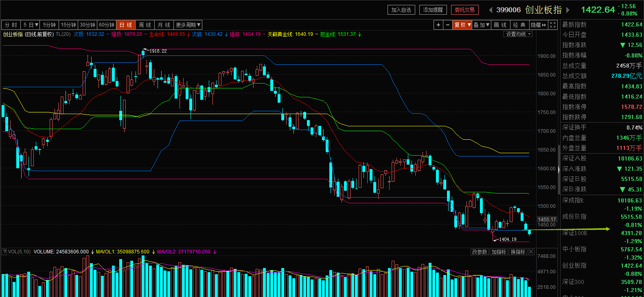
Task: Toggle the 经典 classic view
Action: tap(519, 25)
